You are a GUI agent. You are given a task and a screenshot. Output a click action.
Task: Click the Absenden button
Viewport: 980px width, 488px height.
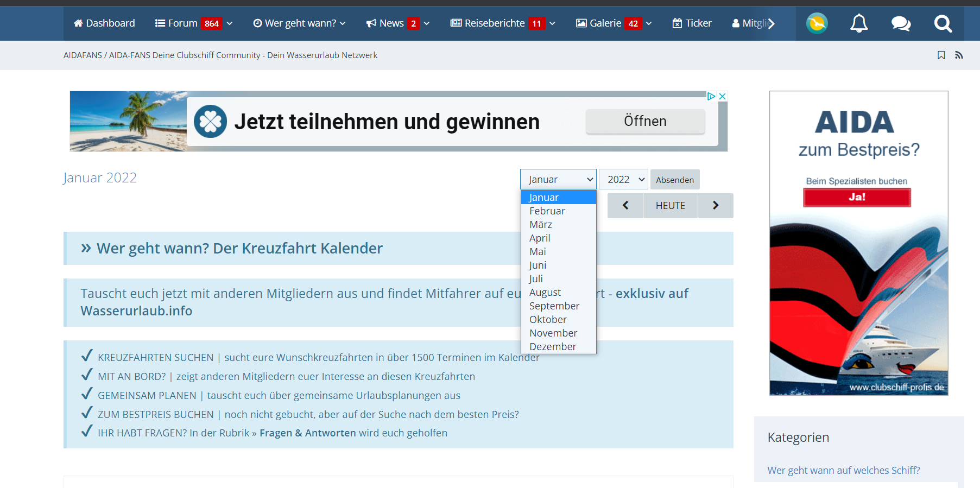(x=674, y=180)
